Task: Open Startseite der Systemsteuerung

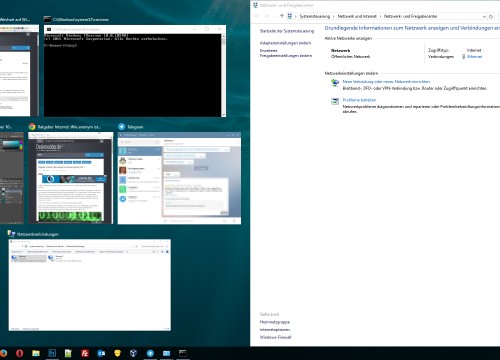Action: click(287, 31)
